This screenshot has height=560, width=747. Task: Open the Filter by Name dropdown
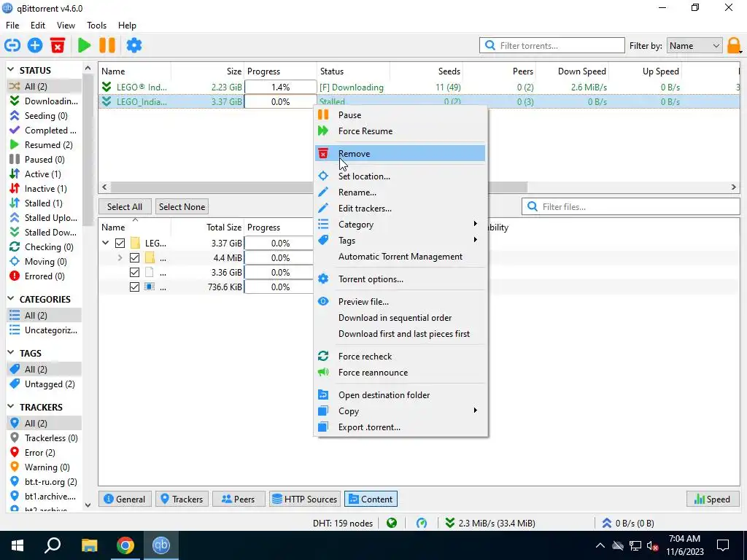coord(694,46)
